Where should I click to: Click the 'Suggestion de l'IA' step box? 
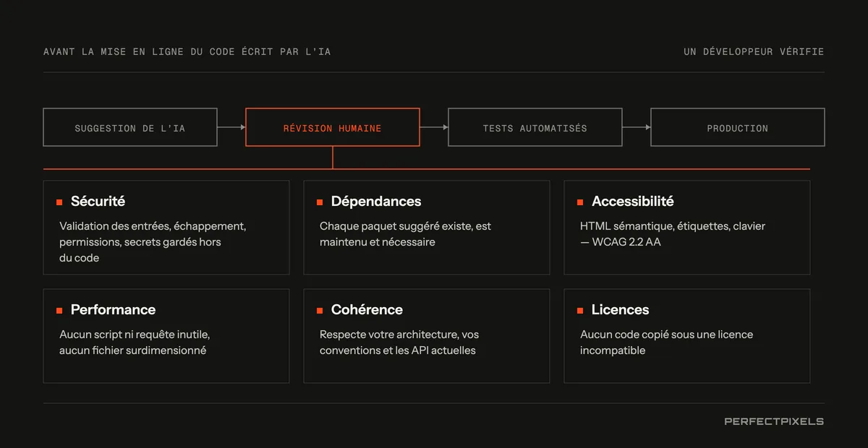[130, 127]
